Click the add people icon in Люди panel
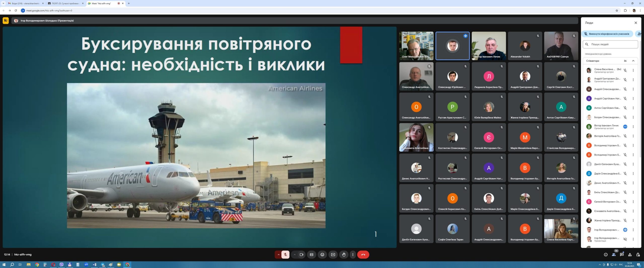The width and height of the screenshot is (644, 268). pos(638,34)
